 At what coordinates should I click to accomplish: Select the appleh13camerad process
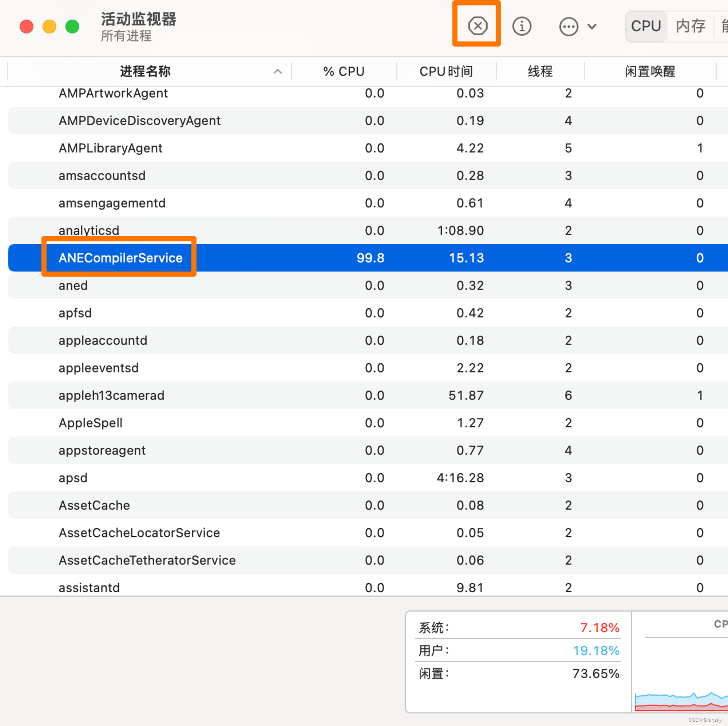coord(111,395)
